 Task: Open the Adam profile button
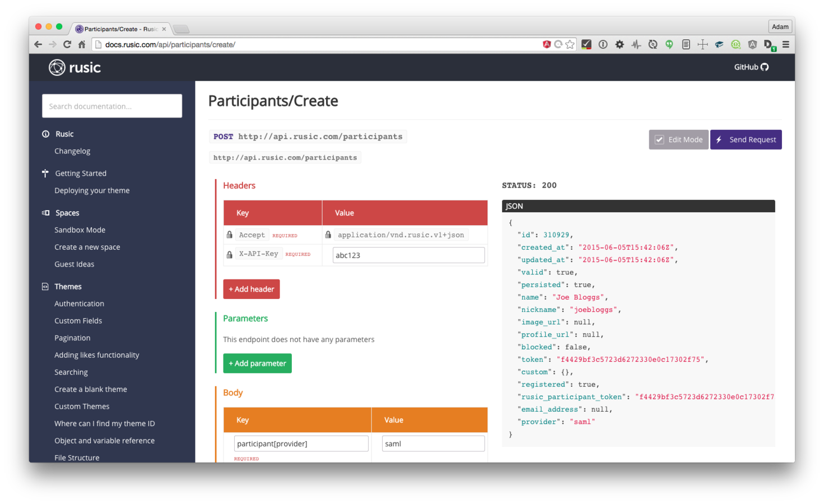tap(780, 27)
